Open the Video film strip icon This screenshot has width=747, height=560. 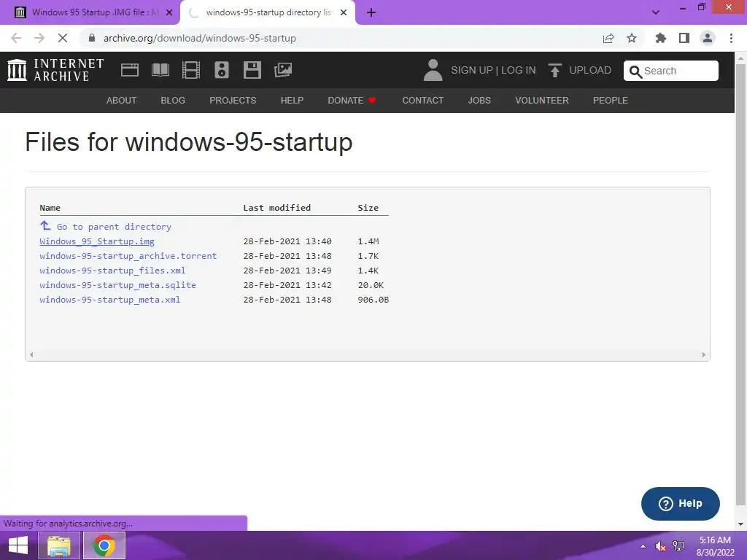tap(191, 70)
